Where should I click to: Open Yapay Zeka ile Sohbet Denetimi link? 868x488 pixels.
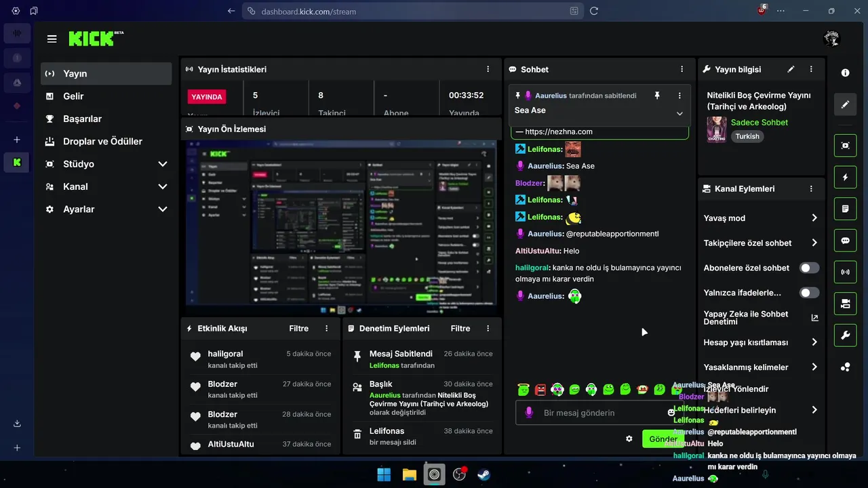(x=761, y=317)
